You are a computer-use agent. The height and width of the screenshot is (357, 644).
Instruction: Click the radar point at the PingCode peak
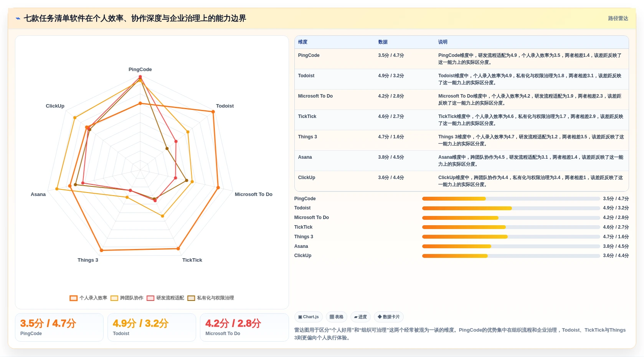tap(140, 77)
